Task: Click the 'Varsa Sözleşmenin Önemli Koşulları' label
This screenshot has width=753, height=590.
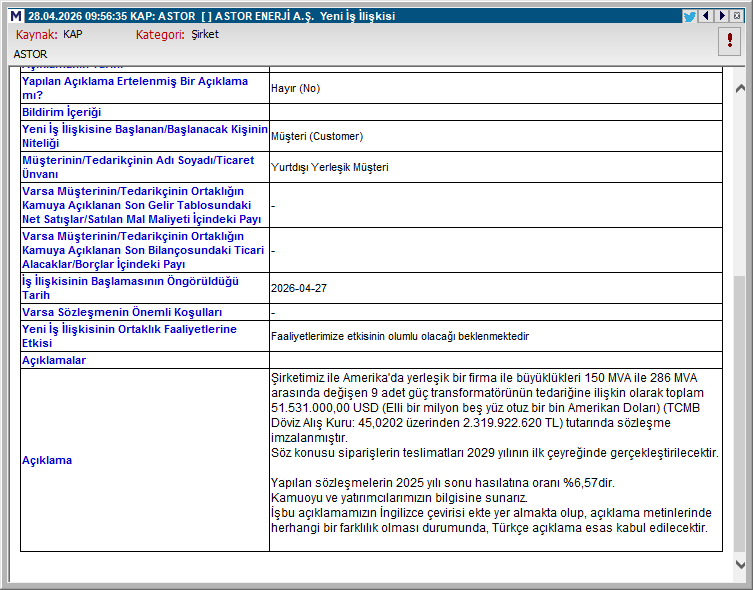Action: pyautogui.click(x=108, y=312)
